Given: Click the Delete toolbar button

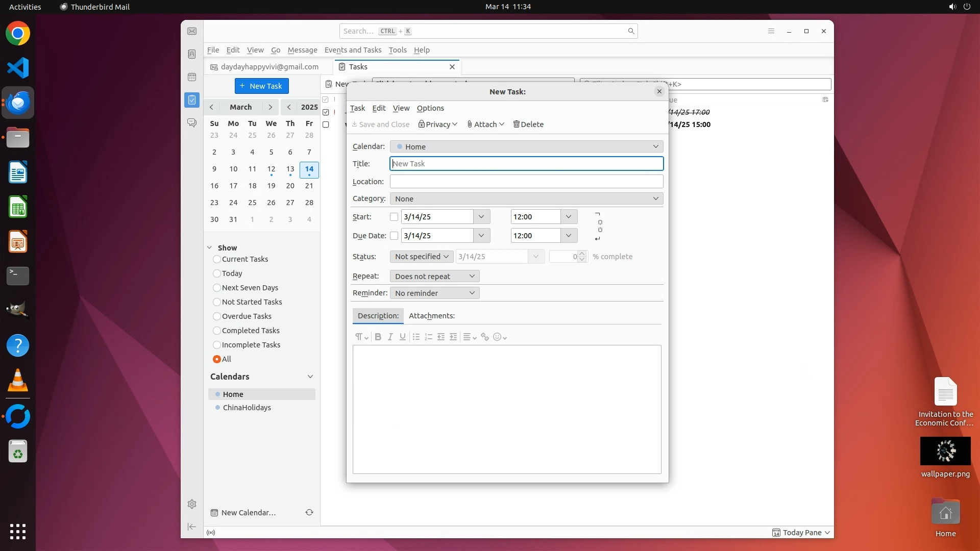Looking at the screenshot, I should click(x=528, y=124).
